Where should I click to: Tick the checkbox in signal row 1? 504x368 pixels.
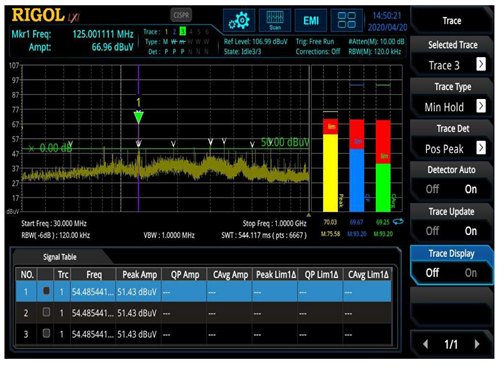46,291
